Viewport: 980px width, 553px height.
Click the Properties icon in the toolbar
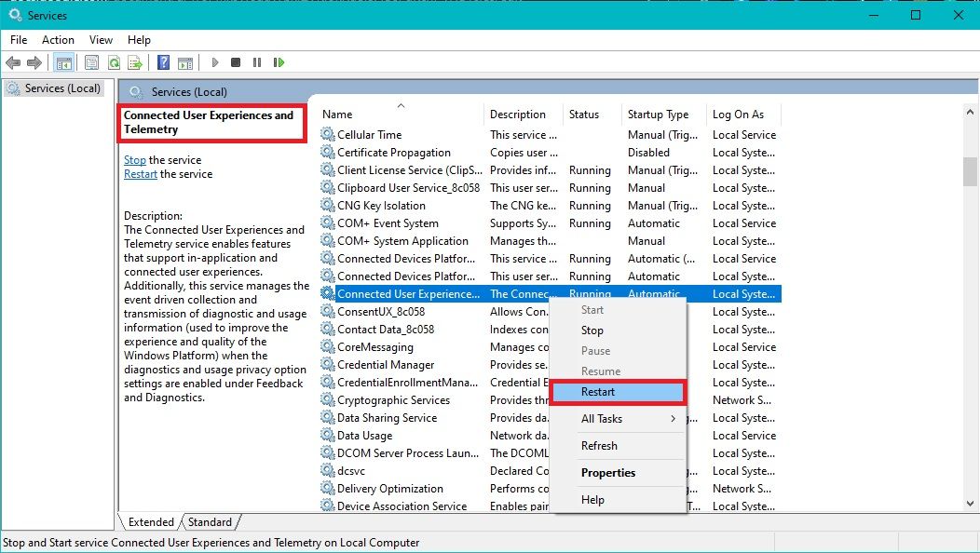(x=90, y=62)
